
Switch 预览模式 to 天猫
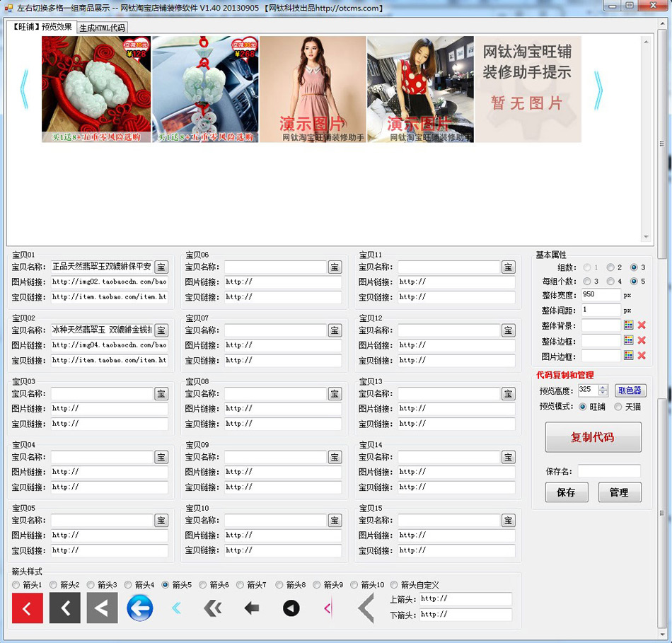619,407
